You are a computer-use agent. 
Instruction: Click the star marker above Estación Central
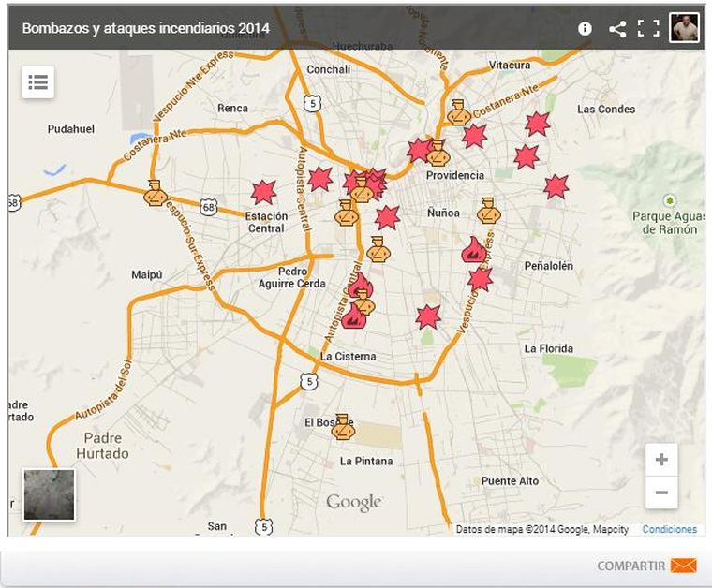[x=264, y=192]
